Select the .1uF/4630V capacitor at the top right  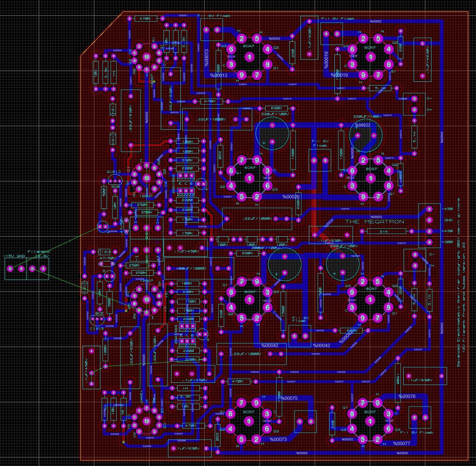point(422,60)
